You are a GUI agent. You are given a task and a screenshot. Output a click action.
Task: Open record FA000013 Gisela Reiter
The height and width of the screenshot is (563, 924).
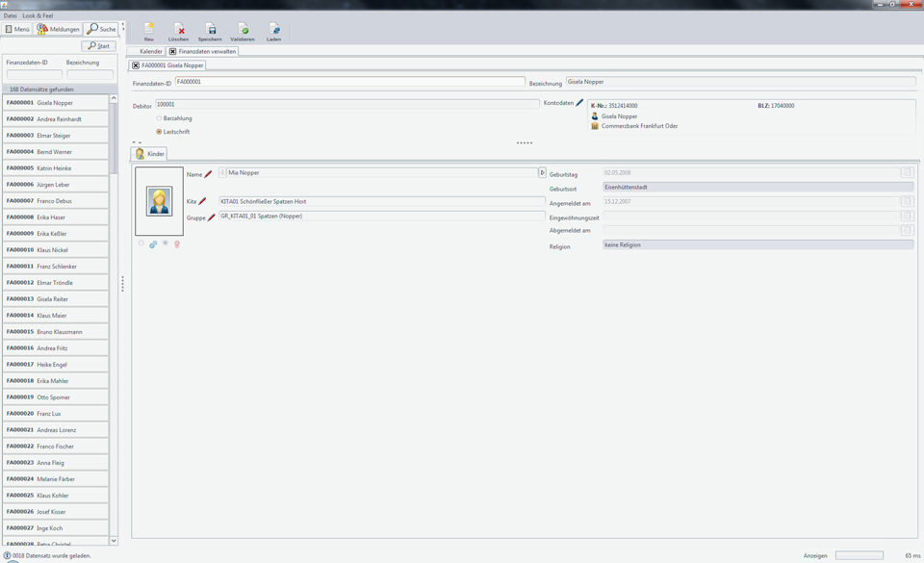point(56,299)
